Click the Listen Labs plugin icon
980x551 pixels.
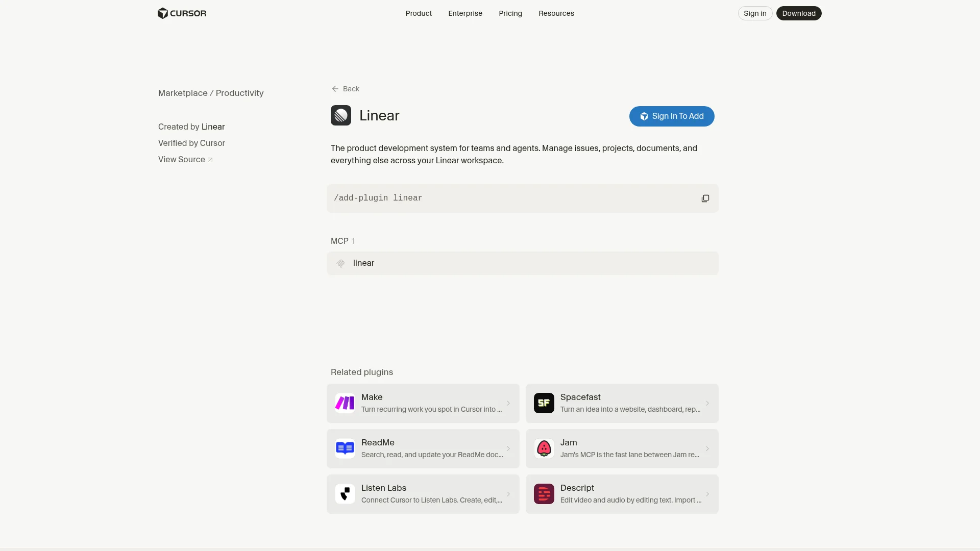pos(345,494)
